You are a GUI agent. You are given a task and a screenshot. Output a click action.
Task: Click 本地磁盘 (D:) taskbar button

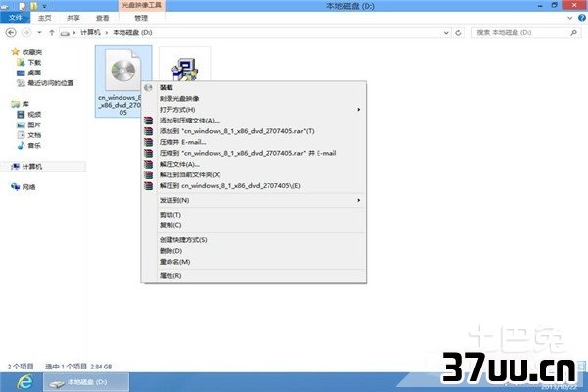click(x=86, y=382)
